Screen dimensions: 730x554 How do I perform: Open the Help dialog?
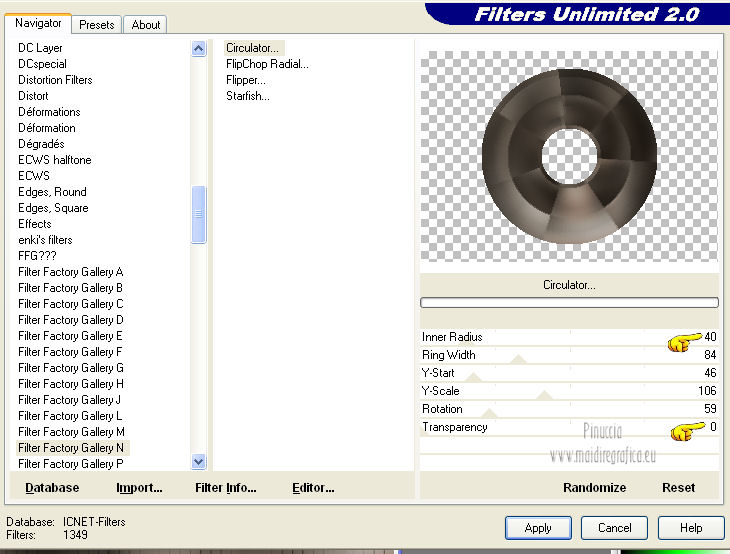[691, 528]
